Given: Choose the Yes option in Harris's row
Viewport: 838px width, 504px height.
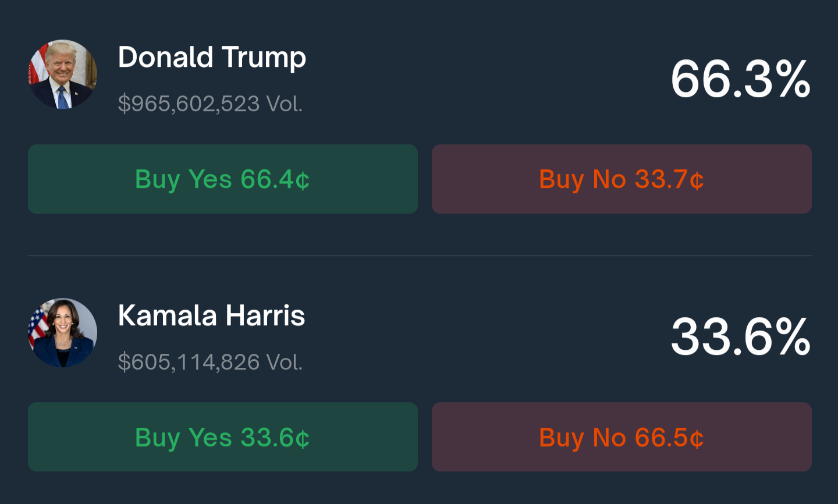Looking at the screenshot, I should click(222, 437).
